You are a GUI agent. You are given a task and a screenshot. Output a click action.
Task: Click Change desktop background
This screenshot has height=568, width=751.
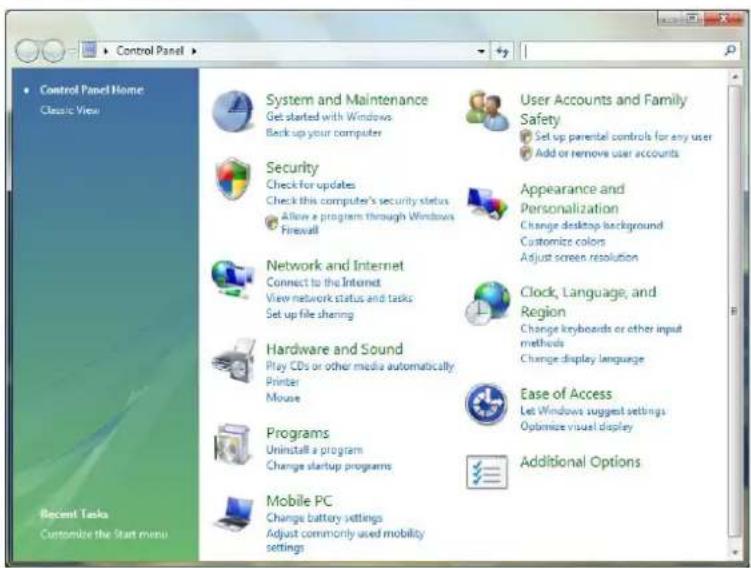point(592,225)
